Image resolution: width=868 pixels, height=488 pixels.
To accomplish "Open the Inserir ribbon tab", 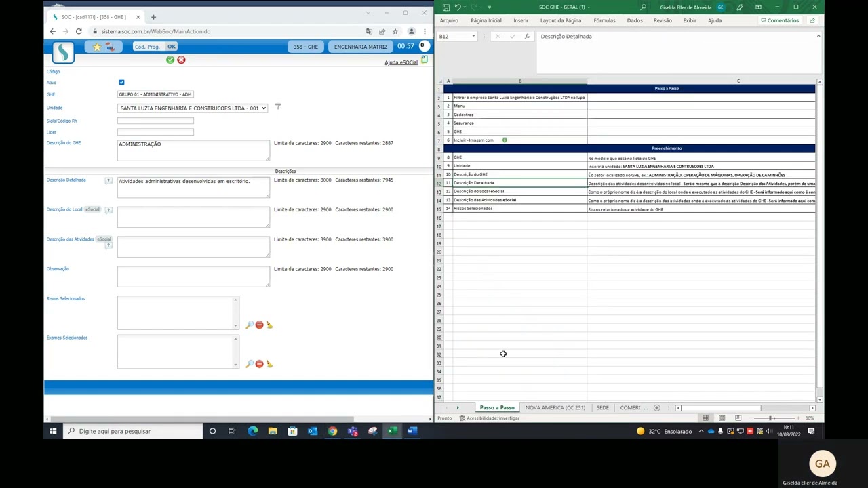I will point(521,20).
